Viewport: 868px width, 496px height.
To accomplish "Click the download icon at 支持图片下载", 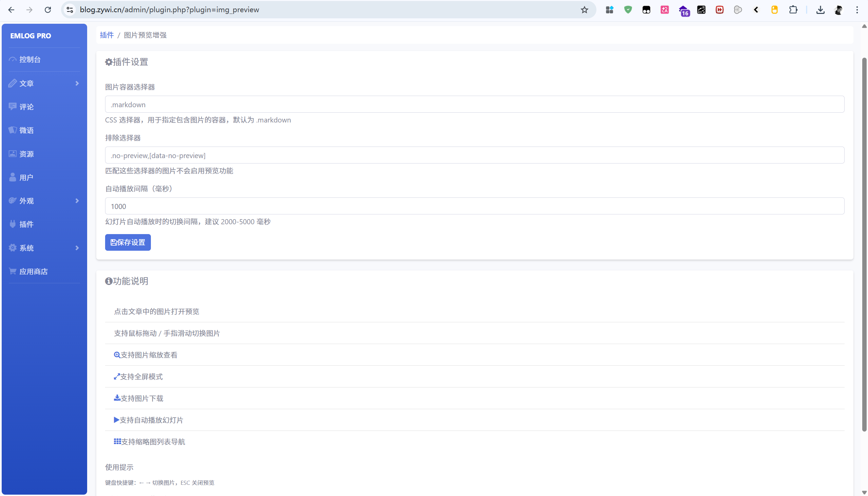I will click(x=117, y=398).
